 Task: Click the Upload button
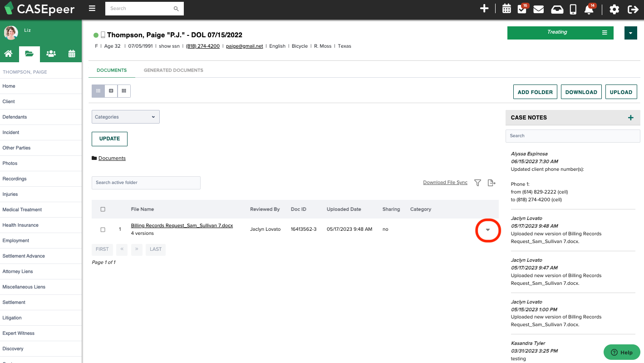pyautogui.click(x=621, y=92)
